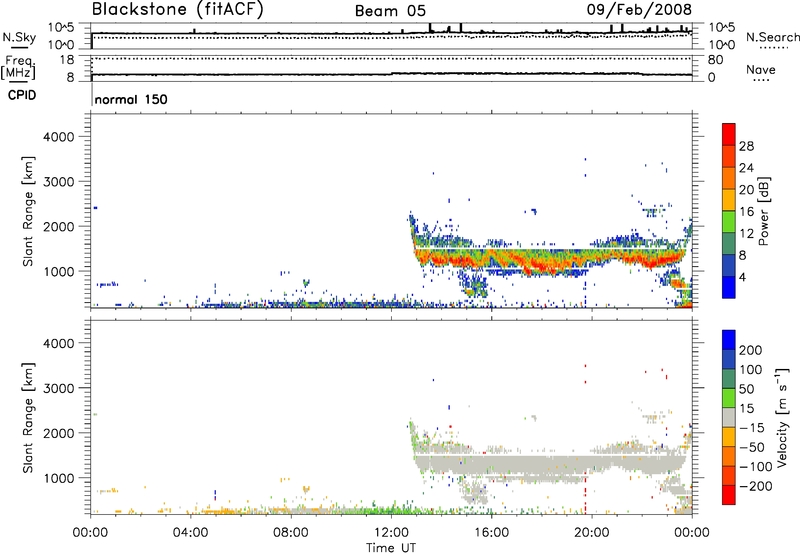Click the blue top of the velocity colorbar
Viewport: 800px width, 554px height.
coord(729,340)
